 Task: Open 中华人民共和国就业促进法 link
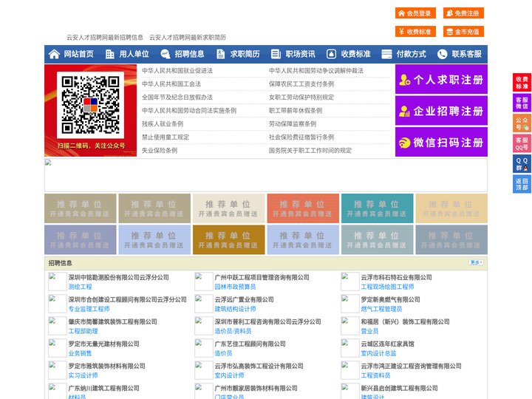pos(177,71)
